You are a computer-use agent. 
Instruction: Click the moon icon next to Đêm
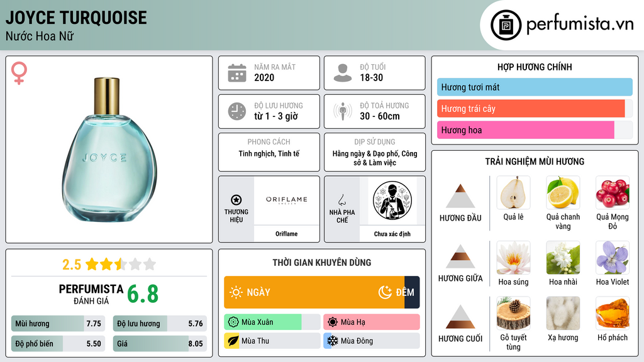point(385,292)
